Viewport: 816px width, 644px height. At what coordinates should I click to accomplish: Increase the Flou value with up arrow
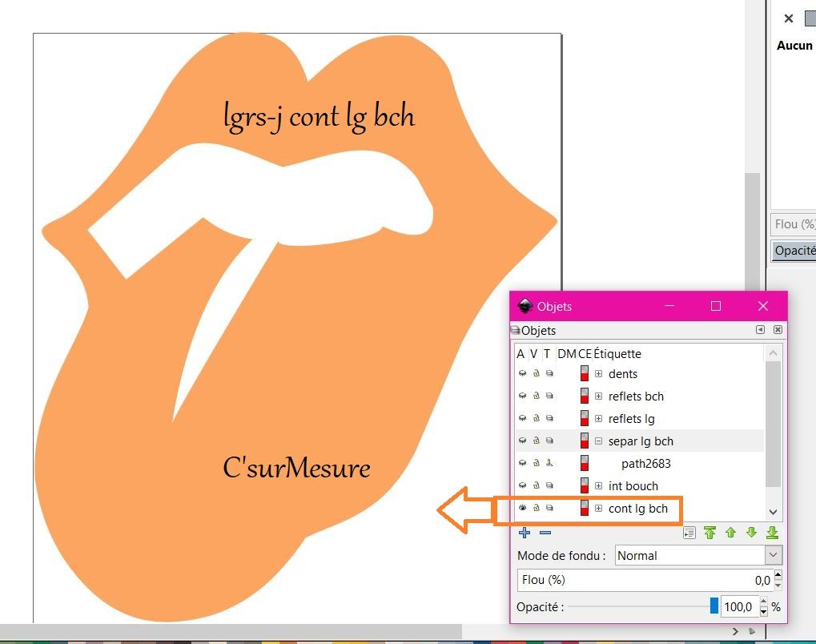[x=778, y=575]
